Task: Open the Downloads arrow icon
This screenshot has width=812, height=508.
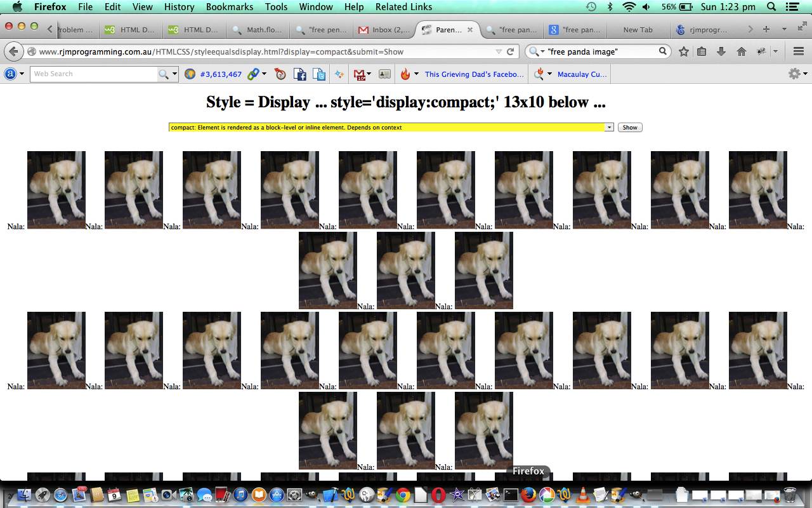Action: point(721,51)
